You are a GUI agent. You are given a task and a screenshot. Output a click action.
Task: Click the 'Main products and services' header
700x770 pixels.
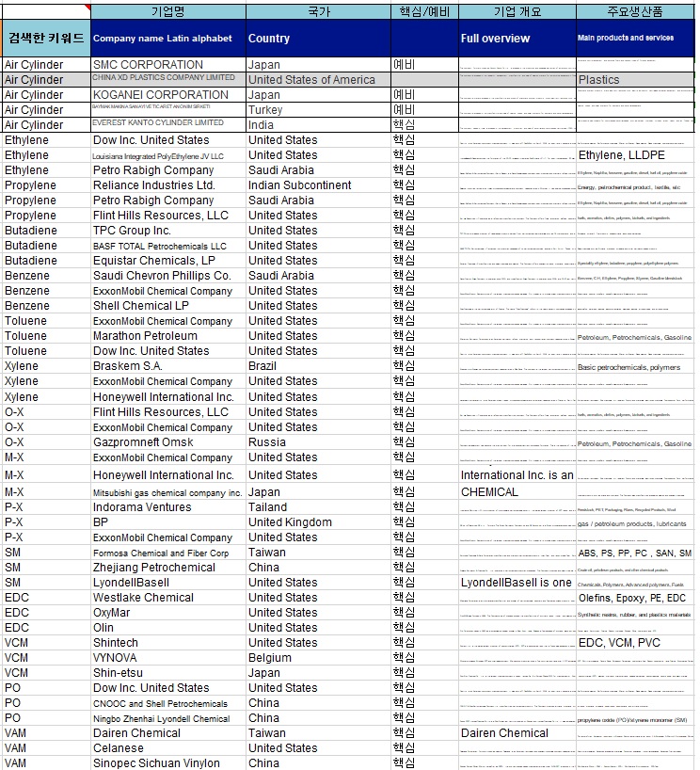tap(635, 39)
